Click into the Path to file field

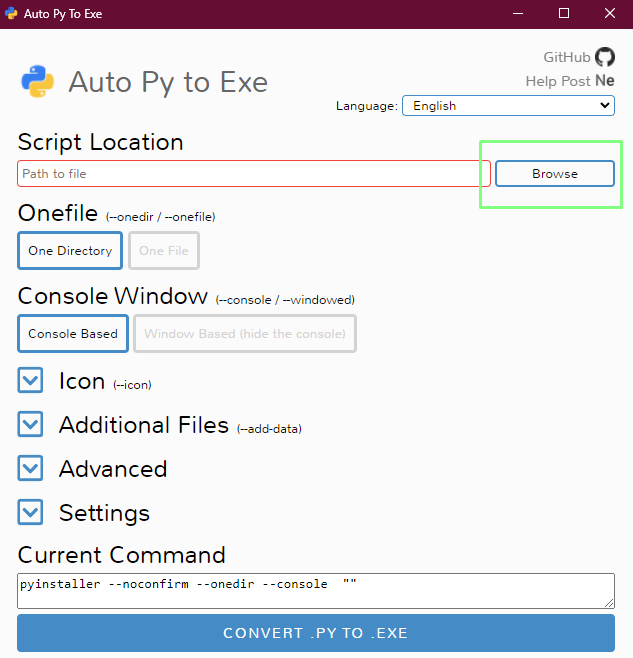point(254,173)
